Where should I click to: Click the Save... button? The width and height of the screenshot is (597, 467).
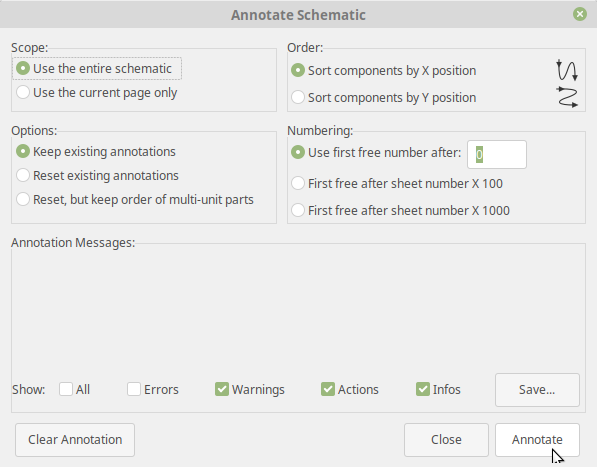pyautogui.click(x=537, y=390)
